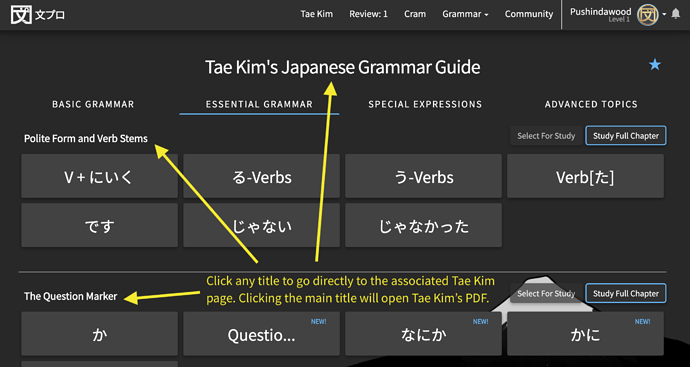This screenshot has height=367, width=690.
Task: Open Review: 1 in the navigation
Action: [x=368, y=14]
